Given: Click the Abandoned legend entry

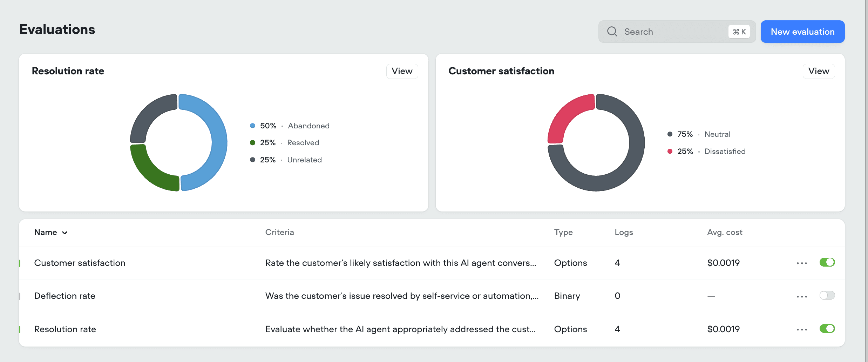Looking at the screenshot, I should pos(290,126).
